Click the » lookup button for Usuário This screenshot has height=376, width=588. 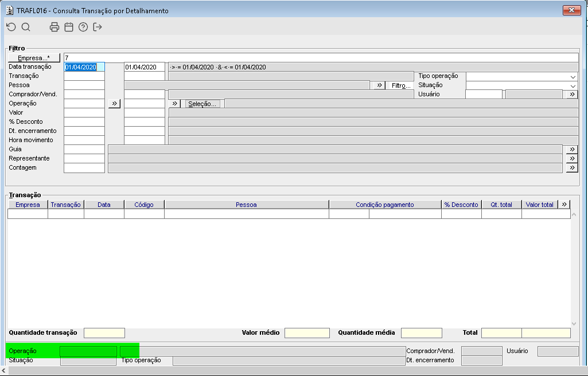(571, 94)
